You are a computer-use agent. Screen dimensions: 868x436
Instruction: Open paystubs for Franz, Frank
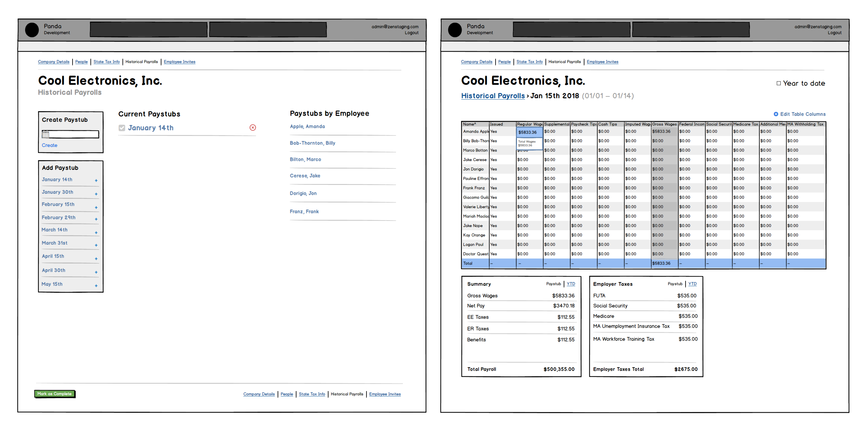(x=304, y=211)
